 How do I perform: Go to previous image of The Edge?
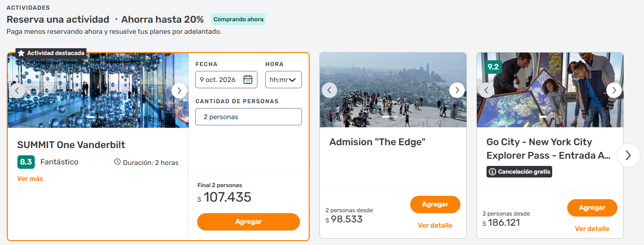[329, 90]
